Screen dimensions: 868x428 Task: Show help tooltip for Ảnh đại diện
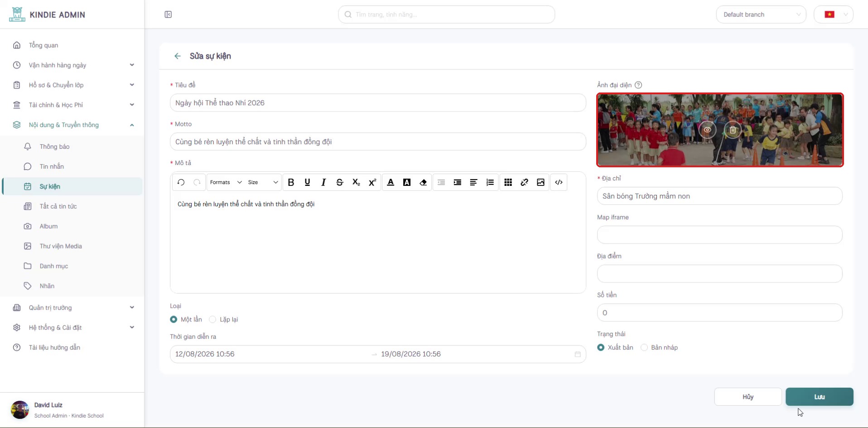point(638,85)
